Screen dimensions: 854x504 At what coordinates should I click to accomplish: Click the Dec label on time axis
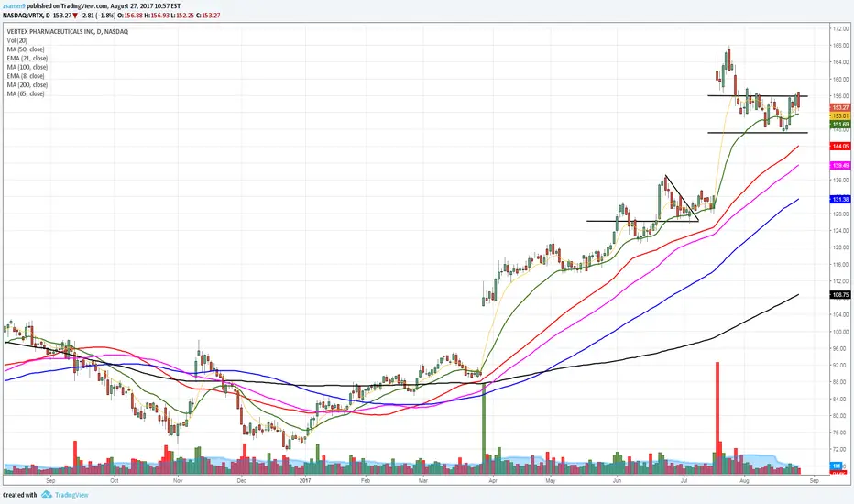point(241,480)
